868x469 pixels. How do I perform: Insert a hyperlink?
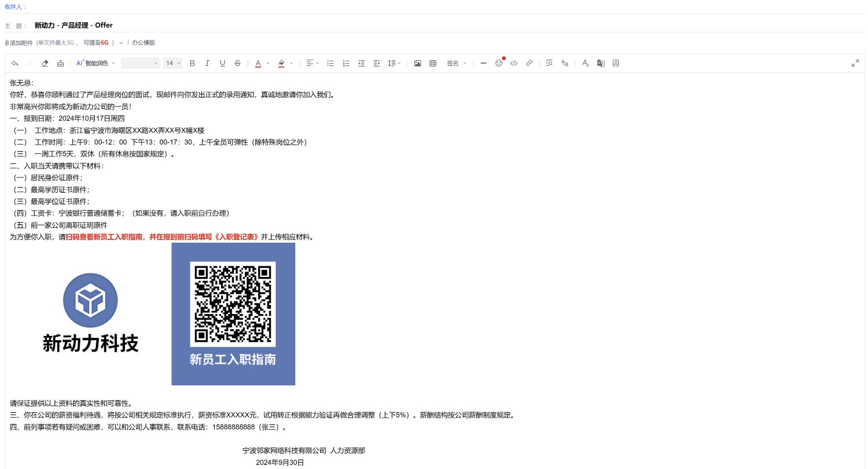pyautogui.click(x=529, y=63)
